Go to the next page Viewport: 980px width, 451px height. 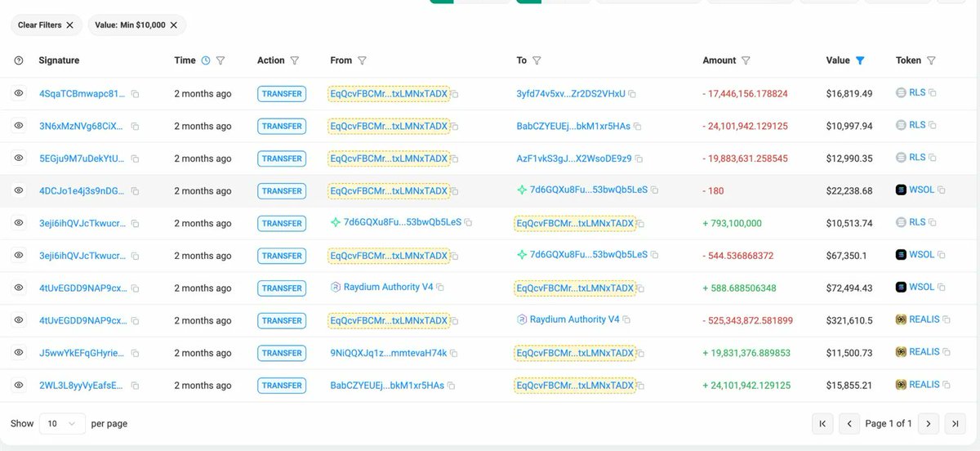pos(928,423)
